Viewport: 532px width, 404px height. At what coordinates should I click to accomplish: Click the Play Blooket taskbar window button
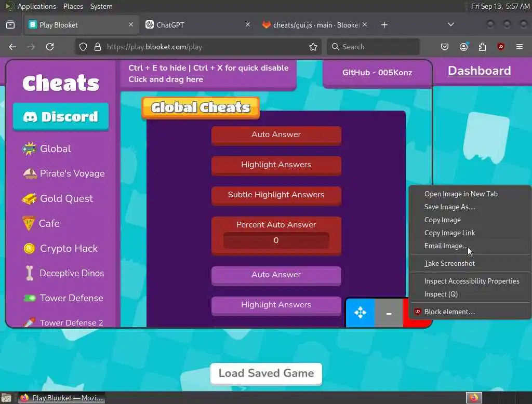tap(62, 398)
